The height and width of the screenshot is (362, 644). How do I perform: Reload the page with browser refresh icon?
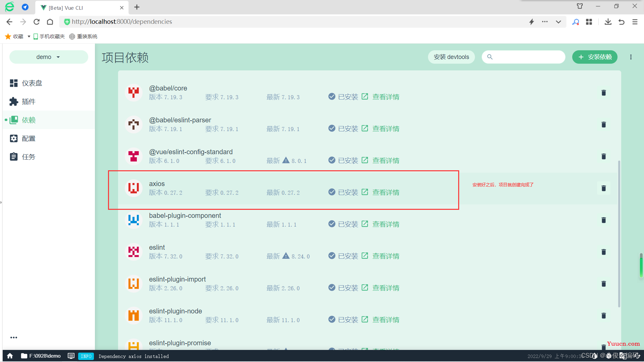pos(37,22)
